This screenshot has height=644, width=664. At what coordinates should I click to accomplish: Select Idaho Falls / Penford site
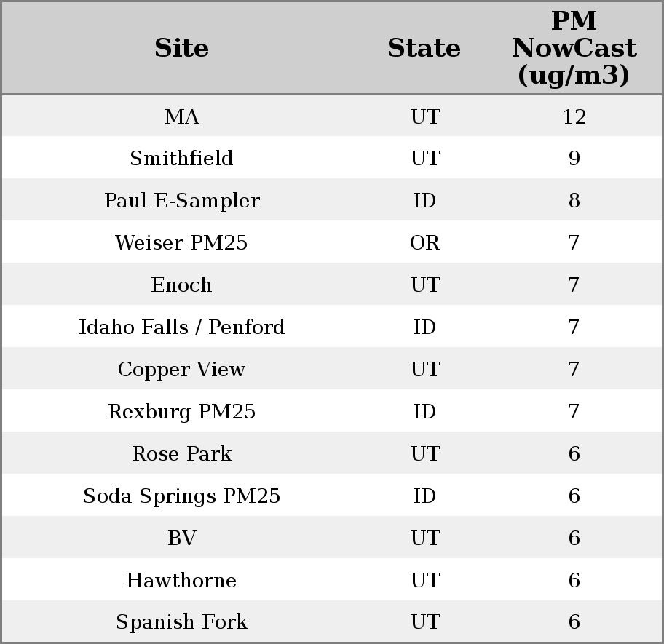(x=181, y=327)
